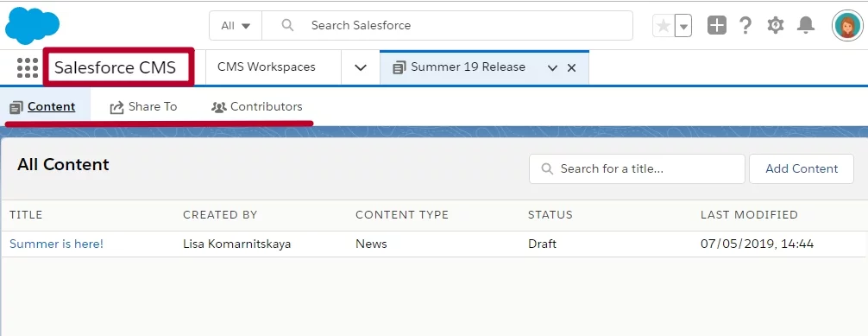Click the Contributors people icon
The height and width of the screenshot is (336, 868).
pyautogui.click(x=219, y=107)
